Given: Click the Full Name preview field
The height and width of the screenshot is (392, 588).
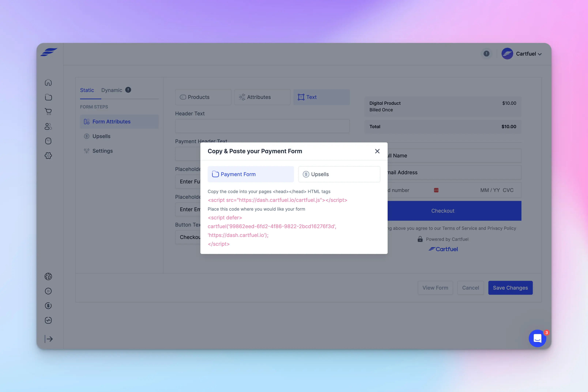Looking at the screenshot, I should click(454, 155).
